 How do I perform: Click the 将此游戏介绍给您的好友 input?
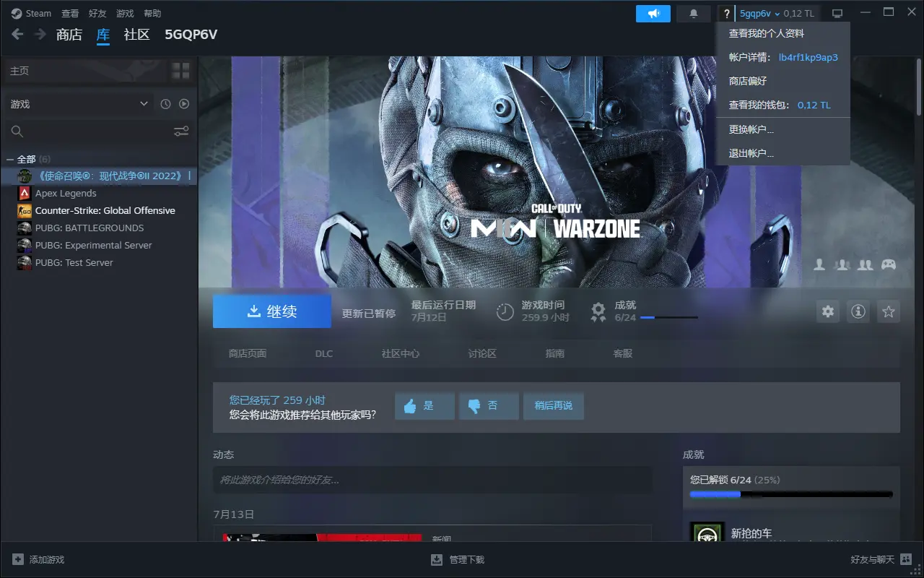(432, 480)
